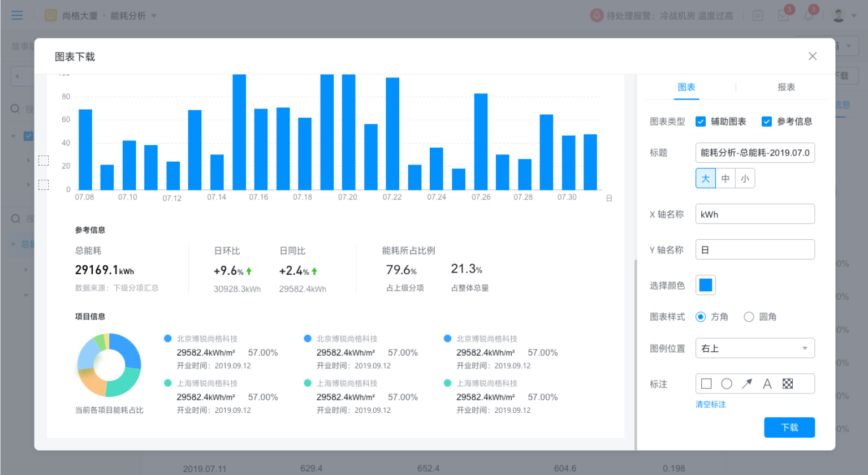Viewport: 868px width, 475px height.
Task: Open the calendar notes icon in the header
Action: pos(758,16)
